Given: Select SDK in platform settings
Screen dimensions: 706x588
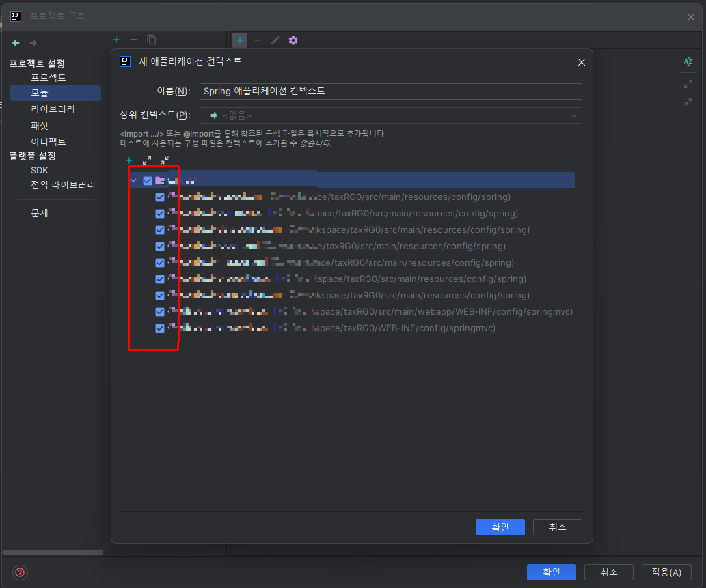Looking at the screenshot, I should pyautogui.click(x=40, y=171).
